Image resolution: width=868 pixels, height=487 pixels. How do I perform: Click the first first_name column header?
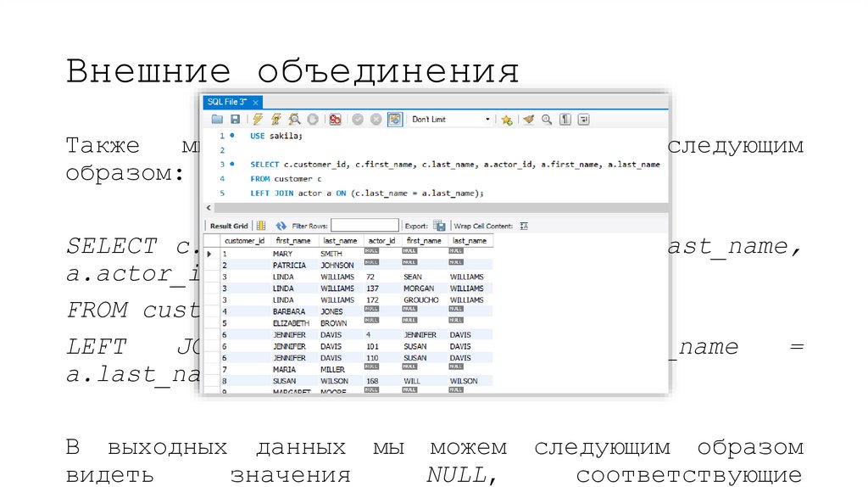(x=292, y=241)
